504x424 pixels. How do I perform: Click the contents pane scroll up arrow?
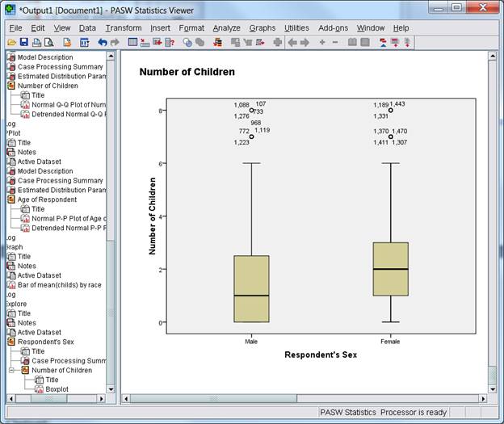493,56
